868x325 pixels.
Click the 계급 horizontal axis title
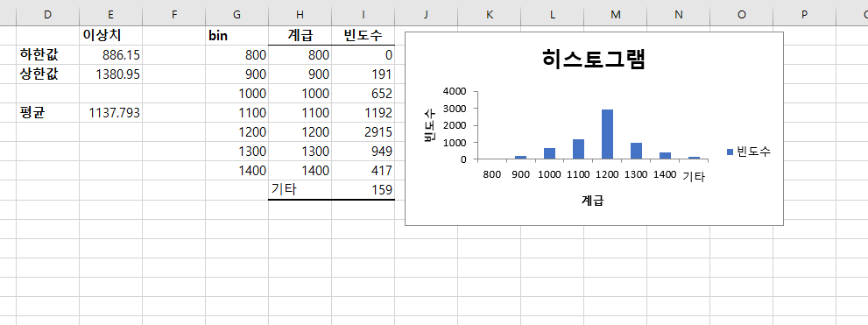tap(592, 201)
